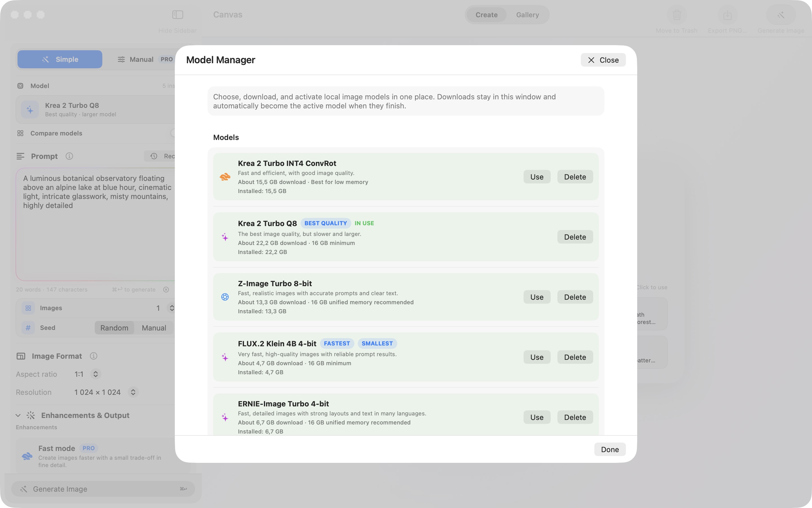The image size is (812, 508).
Task: Click the "Installed: 4,7 GB" text
Action: (x=261, y=372)
